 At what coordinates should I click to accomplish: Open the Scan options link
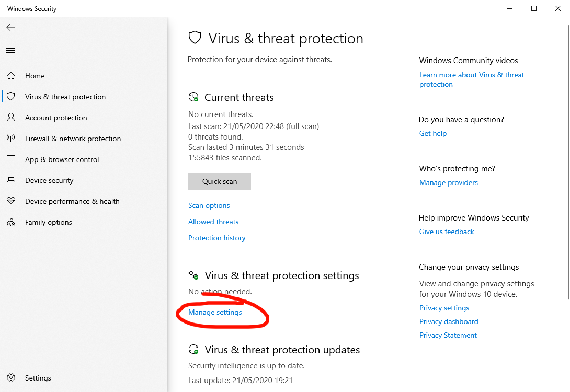(x=209, y=205)
